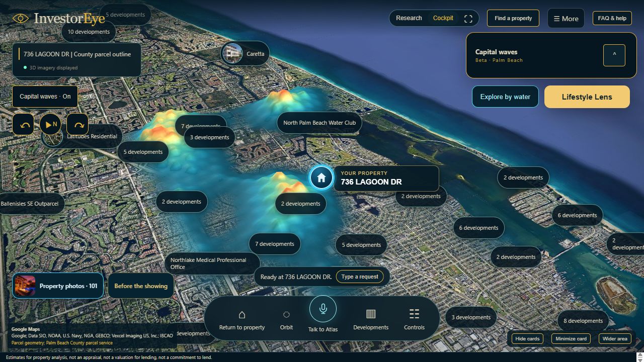Open the 10 developments cluster
Viewport: 644px width, 362px height.
click(89, 32)
